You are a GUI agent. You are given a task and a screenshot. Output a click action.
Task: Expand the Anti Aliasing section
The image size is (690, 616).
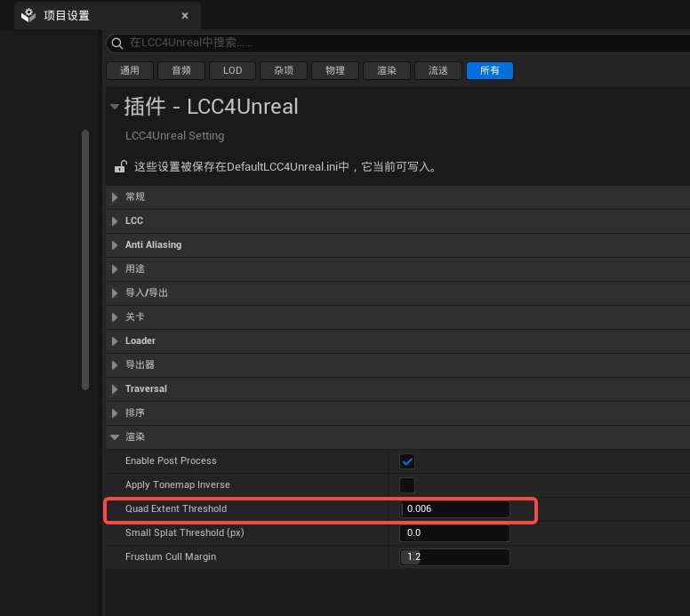pos(115,245)
